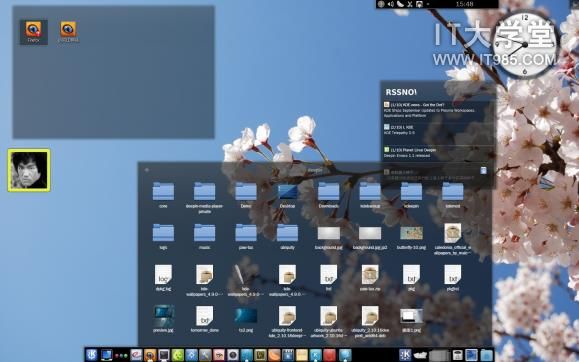Open the music folder
The height and width of the screenshot is (362, 579).
[204, 236]
